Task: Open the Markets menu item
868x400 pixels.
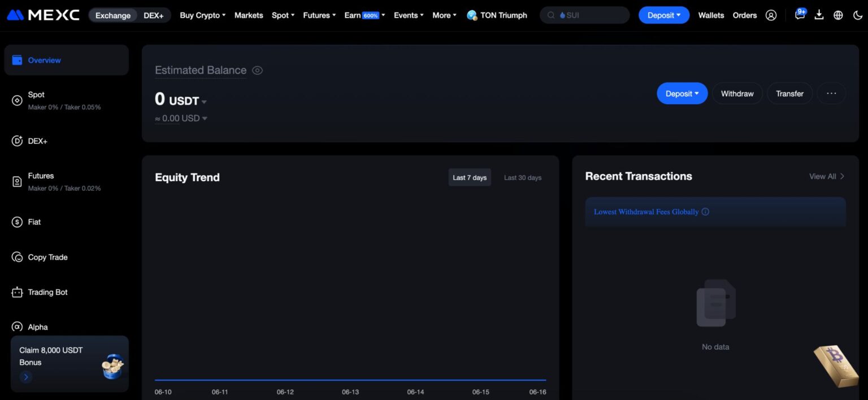Action: (x=249, y=15)
